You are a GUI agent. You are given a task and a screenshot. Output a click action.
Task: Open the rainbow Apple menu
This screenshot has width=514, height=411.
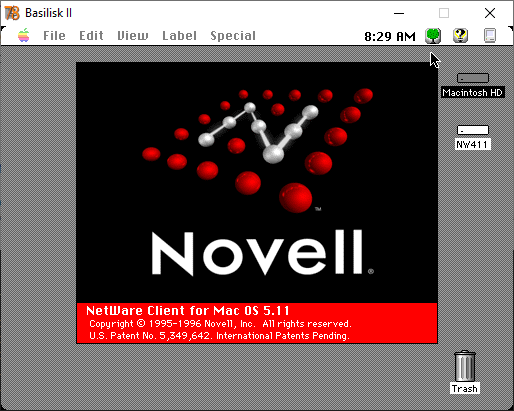[24, 35]
